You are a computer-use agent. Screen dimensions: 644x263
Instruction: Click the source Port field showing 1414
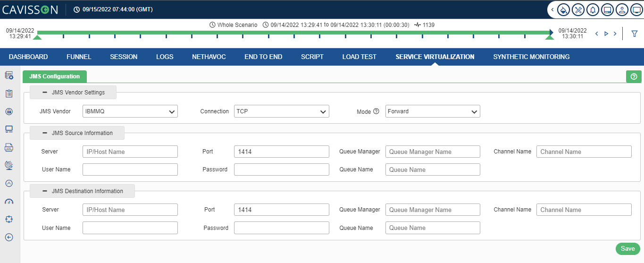click(x=282, y=152)
